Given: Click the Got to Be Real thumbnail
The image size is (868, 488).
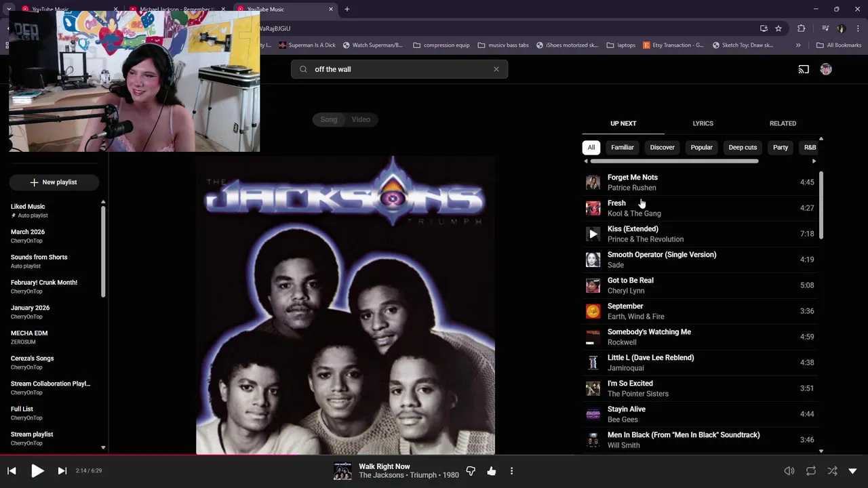Looking at the screenshot, I should click(x=593, y=285).
